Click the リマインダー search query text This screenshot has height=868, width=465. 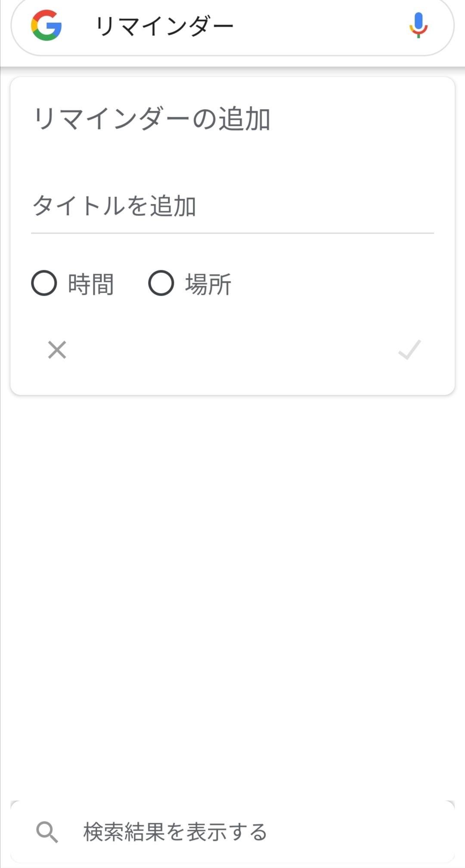click(x=164, y=26)
